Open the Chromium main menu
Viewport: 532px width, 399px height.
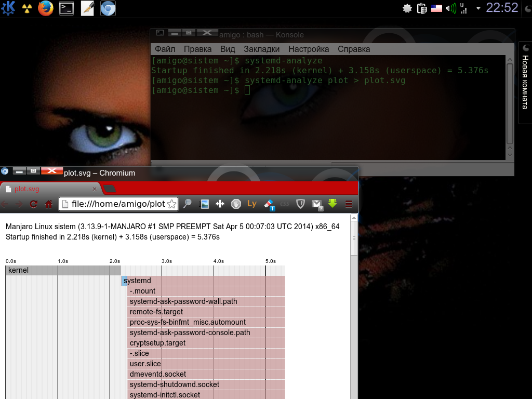coord(349,204)
